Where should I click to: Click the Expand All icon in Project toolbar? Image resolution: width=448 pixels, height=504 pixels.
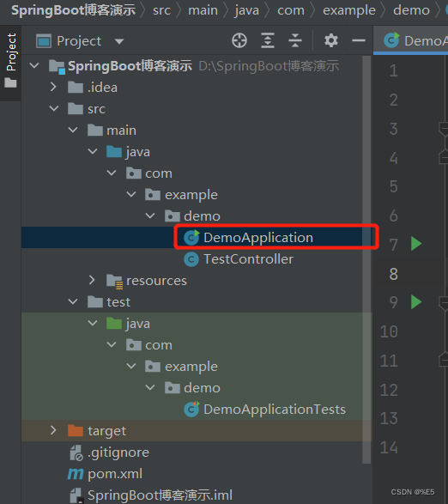pos(268,41)
